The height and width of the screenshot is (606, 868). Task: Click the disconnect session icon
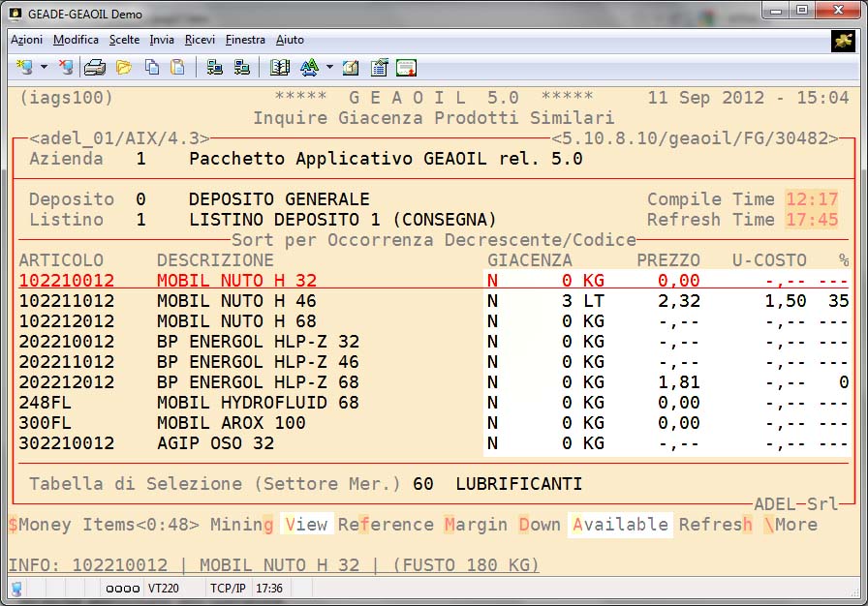[x=66, y=68]
